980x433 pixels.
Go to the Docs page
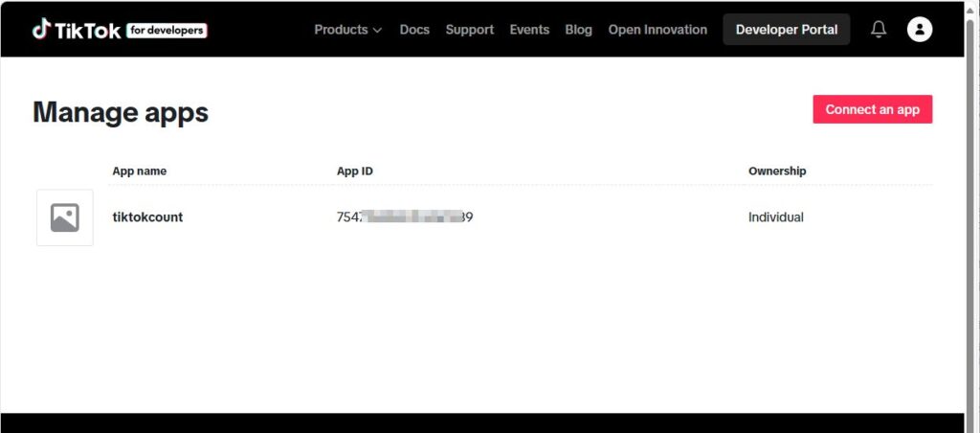[x=414, y=30]
